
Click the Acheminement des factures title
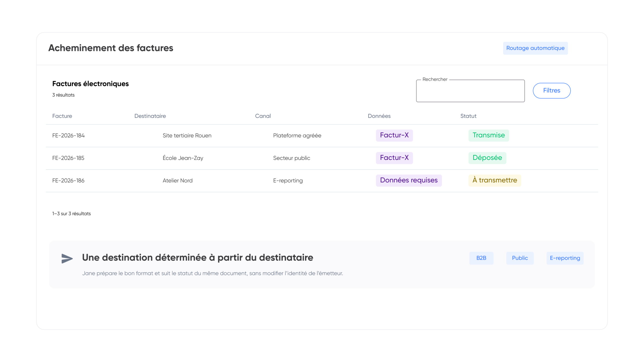click(111, 48)
